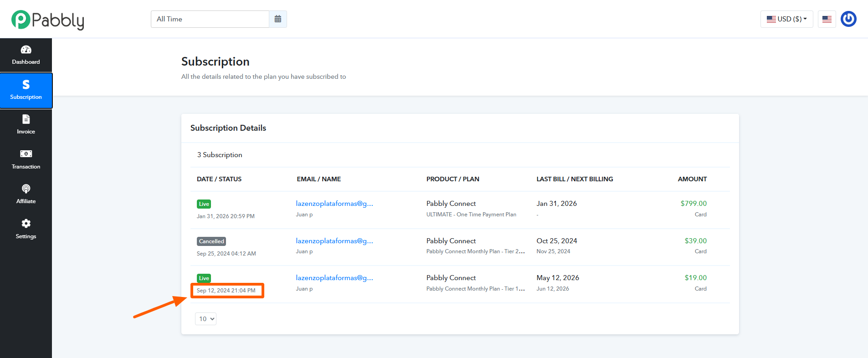Click the Pabbly logo
Screen dimensions: 868x358
pyautogui.click(x=48, y=20)
